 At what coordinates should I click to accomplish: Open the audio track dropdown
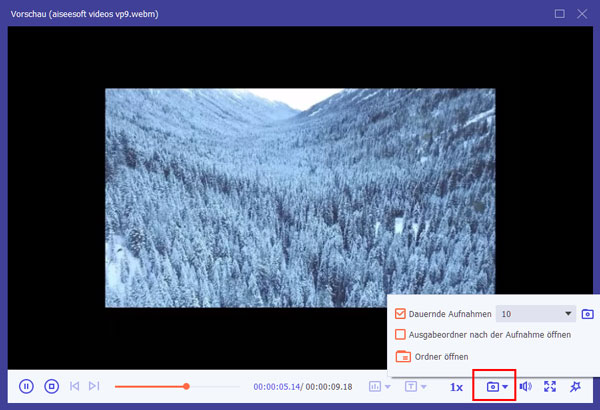[x=380, y=386]
